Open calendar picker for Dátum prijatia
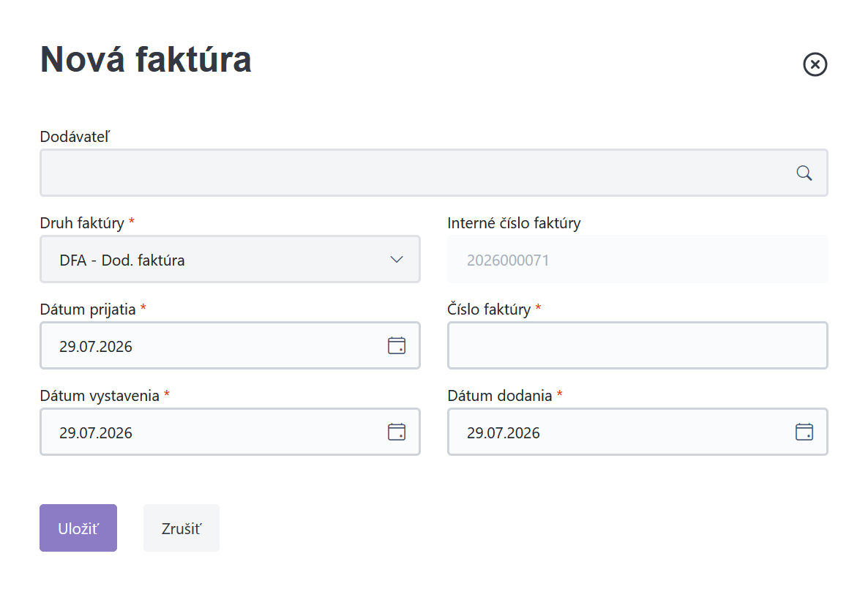 tap(397, 345)
